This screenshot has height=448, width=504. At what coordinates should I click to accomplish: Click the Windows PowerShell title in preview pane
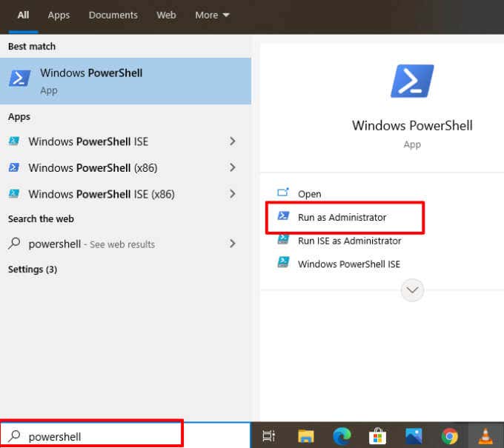(x=412, y=125)
